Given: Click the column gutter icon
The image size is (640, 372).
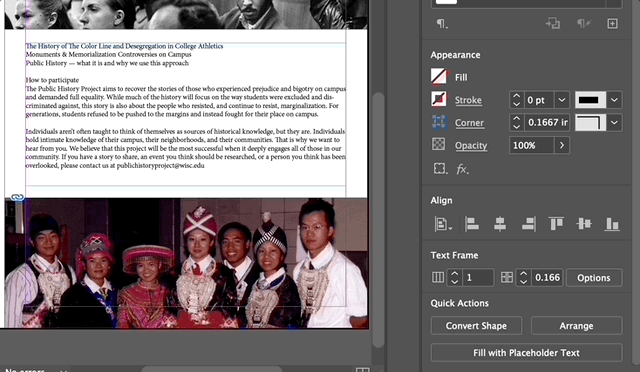Looking at the screenshot, I should tap(507, 278).
